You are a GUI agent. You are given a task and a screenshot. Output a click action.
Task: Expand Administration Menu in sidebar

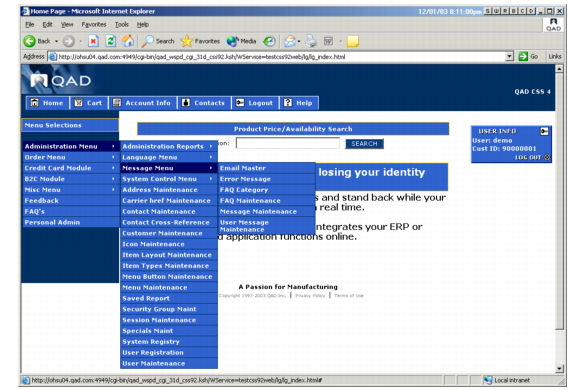(x=70, y=146)
